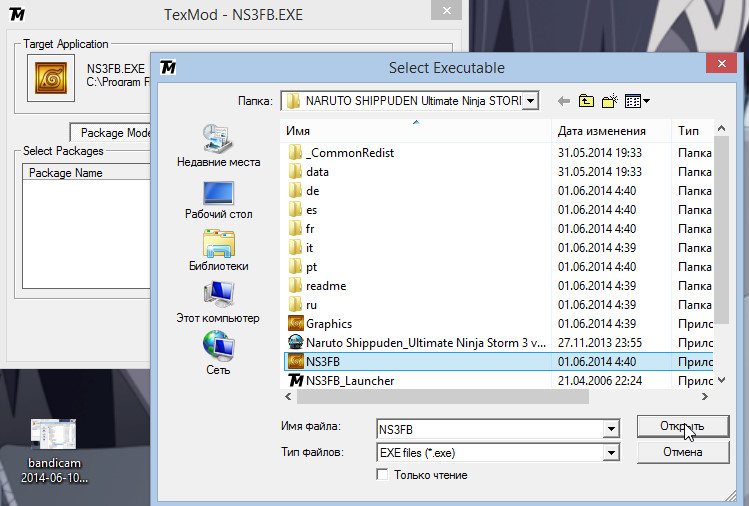Select the ru folder
This screenshot has height=506, width=749.
[303, 305]
